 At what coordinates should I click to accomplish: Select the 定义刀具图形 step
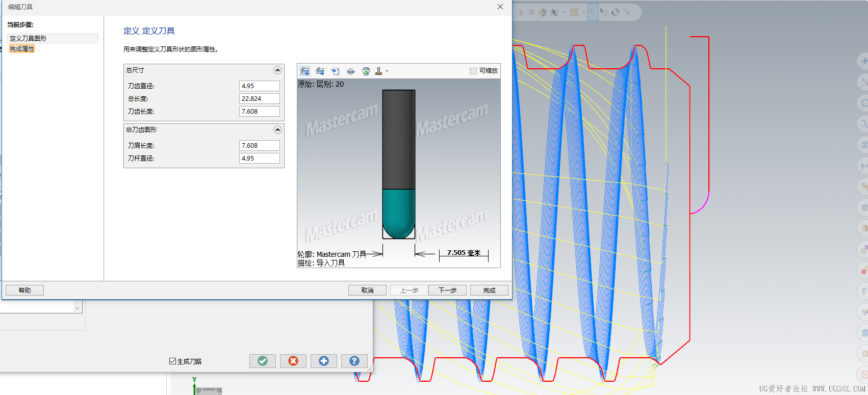[x=53, y=38]
